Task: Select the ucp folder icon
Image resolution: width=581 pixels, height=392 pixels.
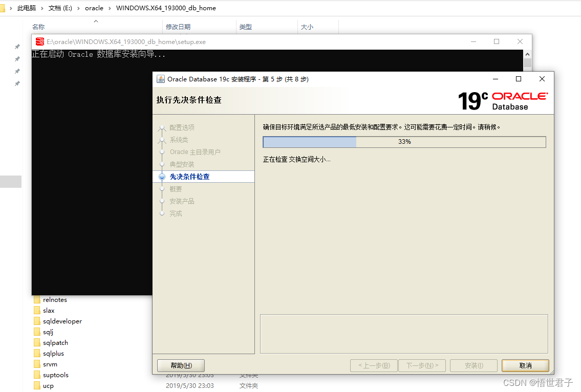Action: tap(37, 385)
